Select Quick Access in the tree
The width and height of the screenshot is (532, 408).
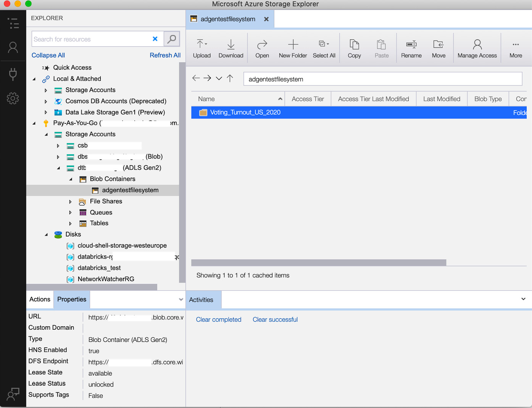click(x=72, y=68)
